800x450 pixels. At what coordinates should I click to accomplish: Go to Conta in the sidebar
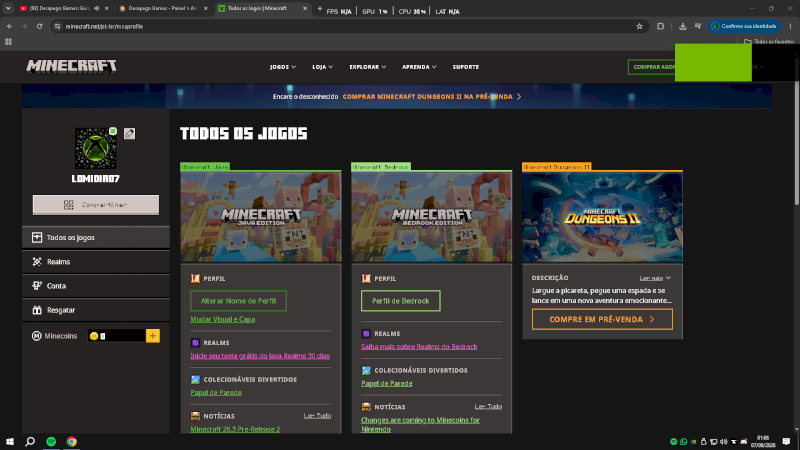coord(96,286)
